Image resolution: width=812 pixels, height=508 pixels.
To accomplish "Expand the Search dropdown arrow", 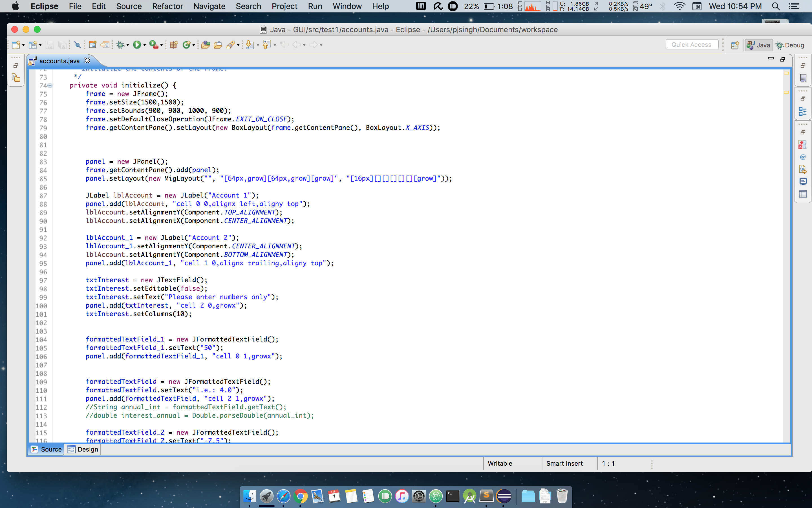I will 238,45.
